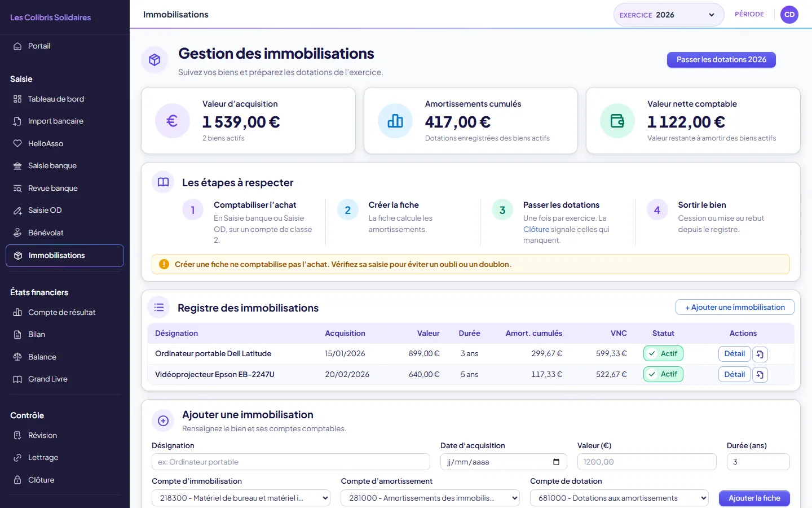Navigate to Clôture in sidebar menu
The height and width of the screenshot is (508, 812).
click(65, 480)
